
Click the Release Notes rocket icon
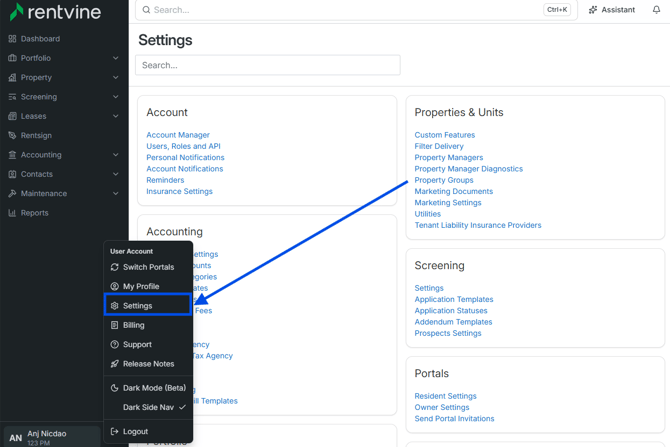coord(115,364)
